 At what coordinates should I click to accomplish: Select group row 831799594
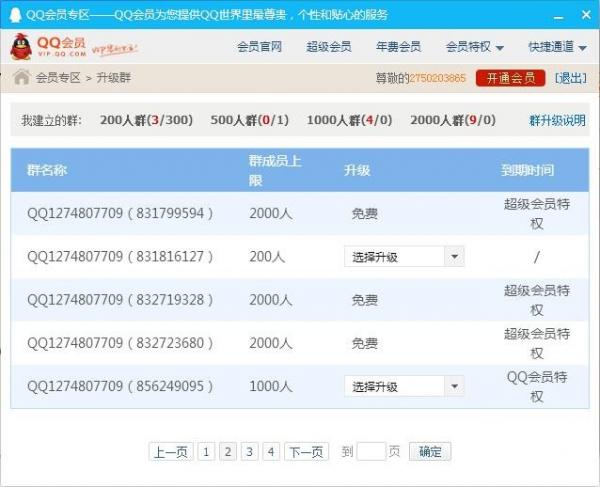pyautogui.click(x=300, y=213)
